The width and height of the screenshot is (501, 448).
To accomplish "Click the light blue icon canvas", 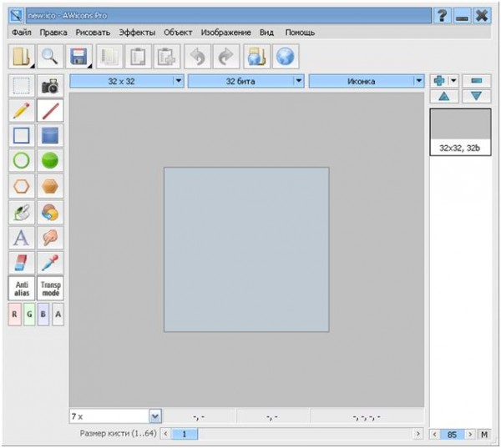I will [x=246, y=249].
